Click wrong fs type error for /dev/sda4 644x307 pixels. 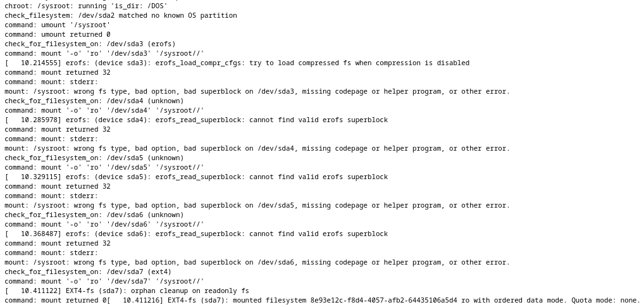click(256, 148)
